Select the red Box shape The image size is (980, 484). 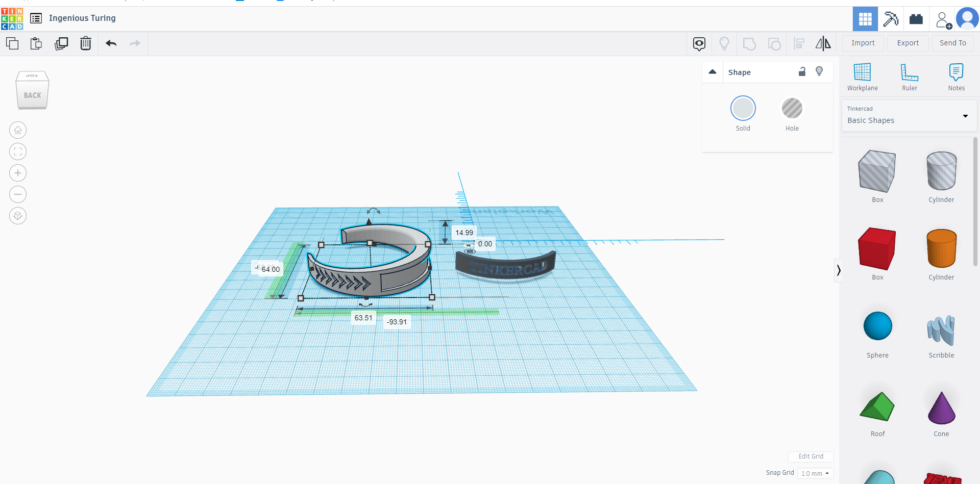(x=876, y=249)
